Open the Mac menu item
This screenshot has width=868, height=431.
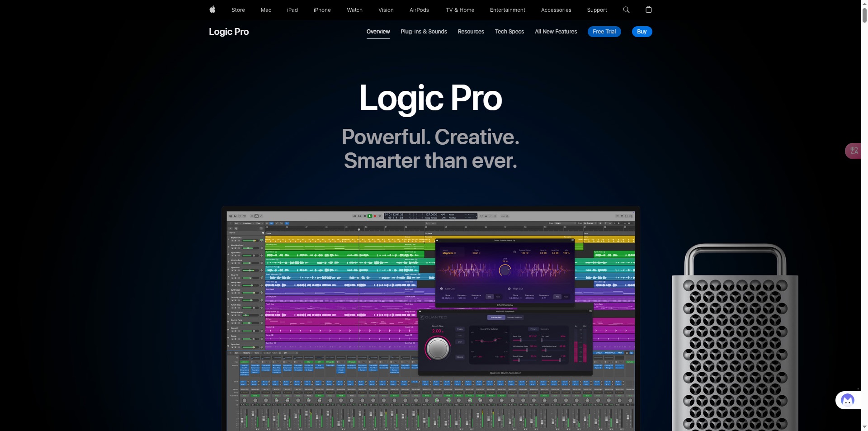(x=266, y=10)
